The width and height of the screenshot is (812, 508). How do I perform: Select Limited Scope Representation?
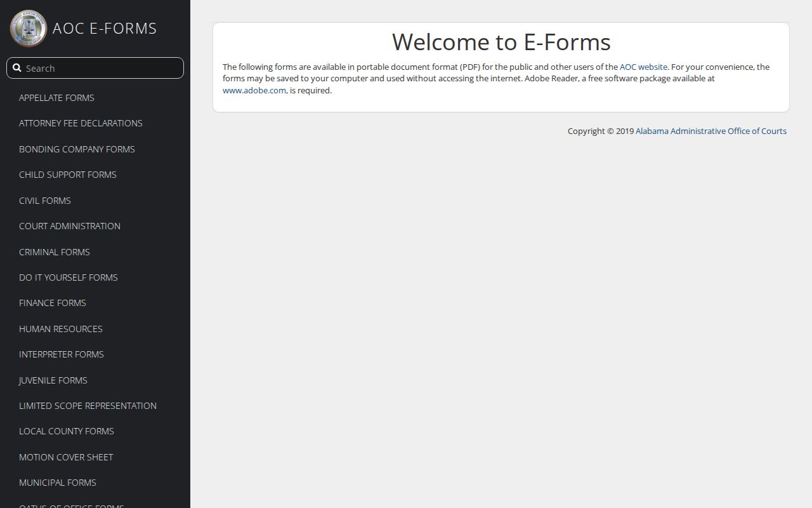pos(88,406)
